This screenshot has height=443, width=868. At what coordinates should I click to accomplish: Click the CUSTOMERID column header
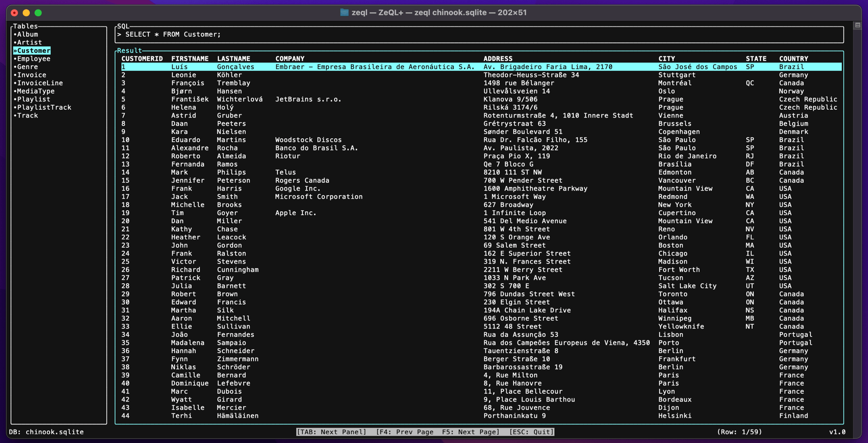click(142, 59)
